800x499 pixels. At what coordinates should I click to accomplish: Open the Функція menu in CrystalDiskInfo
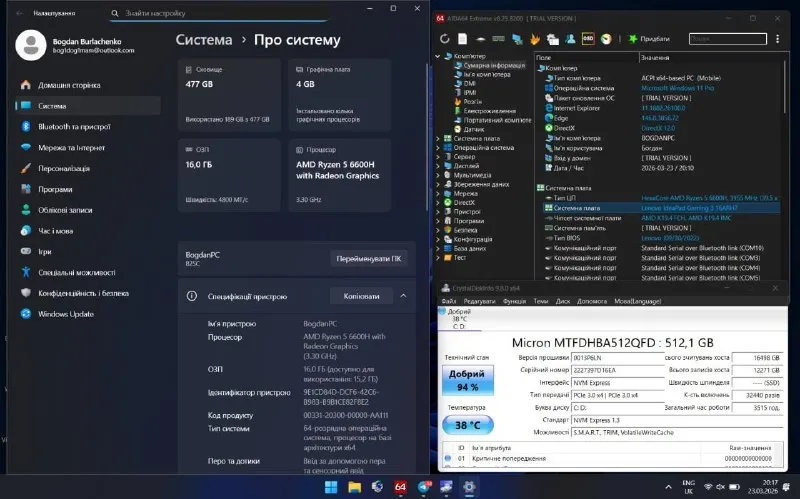tap(514, 301)
